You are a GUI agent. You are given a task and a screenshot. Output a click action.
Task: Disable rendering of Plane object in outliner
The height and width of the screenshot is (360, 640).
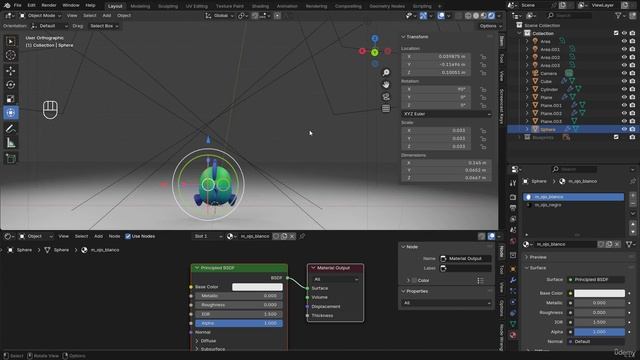click(x=632, y=98)
